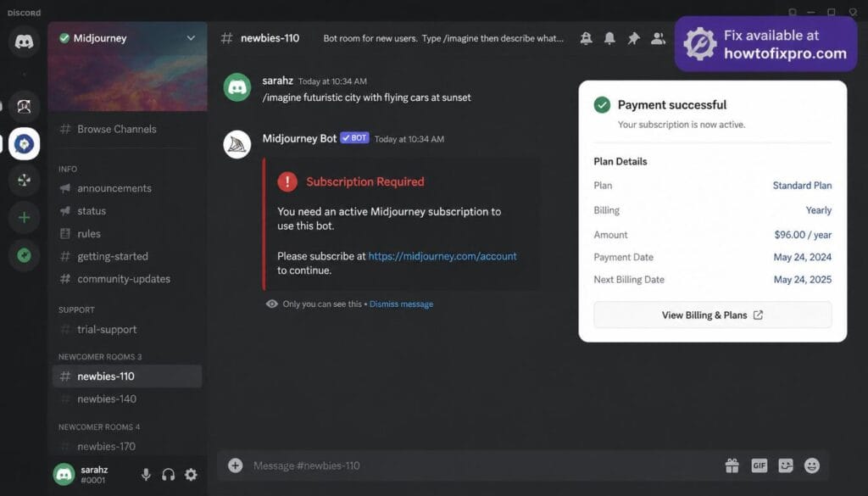The width and height of the screenshot is (868, 496).
Task: Deafen with headphones icon
Action: 169,475
